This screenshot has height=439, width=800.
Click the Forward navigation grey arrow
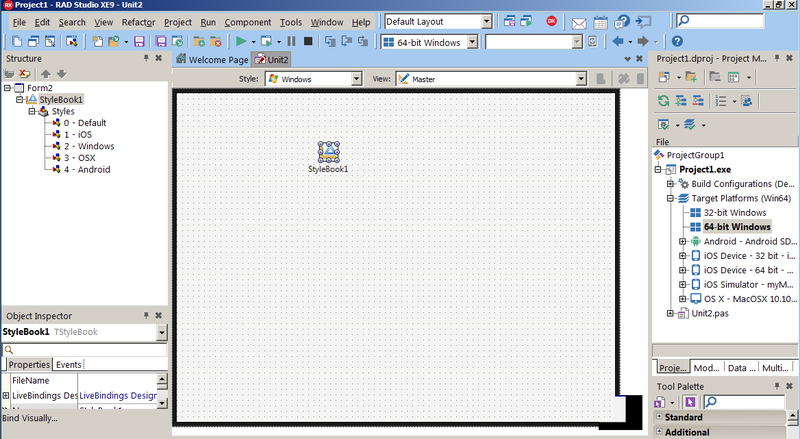click(643, 41)
